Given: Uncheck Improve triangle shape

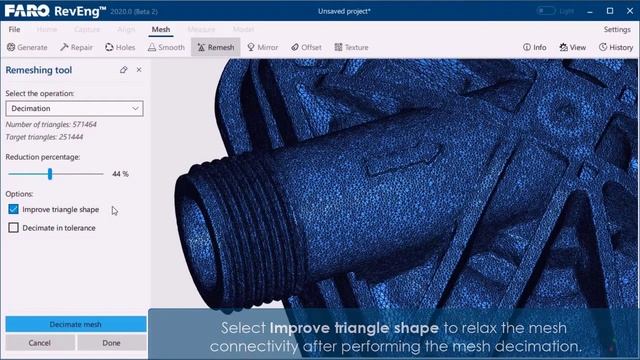Looking at the screenshot, I should click(13, 209).
